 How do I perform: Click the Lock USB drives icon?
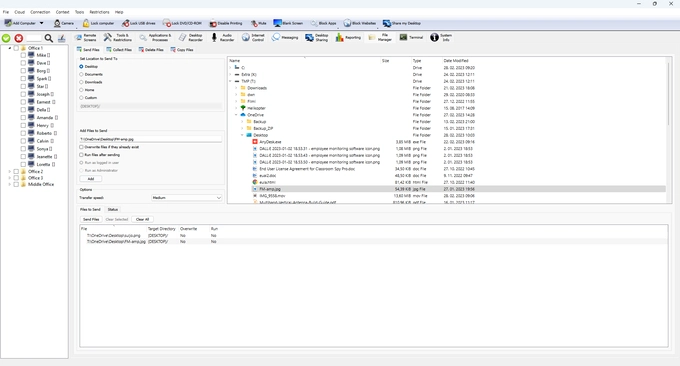coord(126,23)
